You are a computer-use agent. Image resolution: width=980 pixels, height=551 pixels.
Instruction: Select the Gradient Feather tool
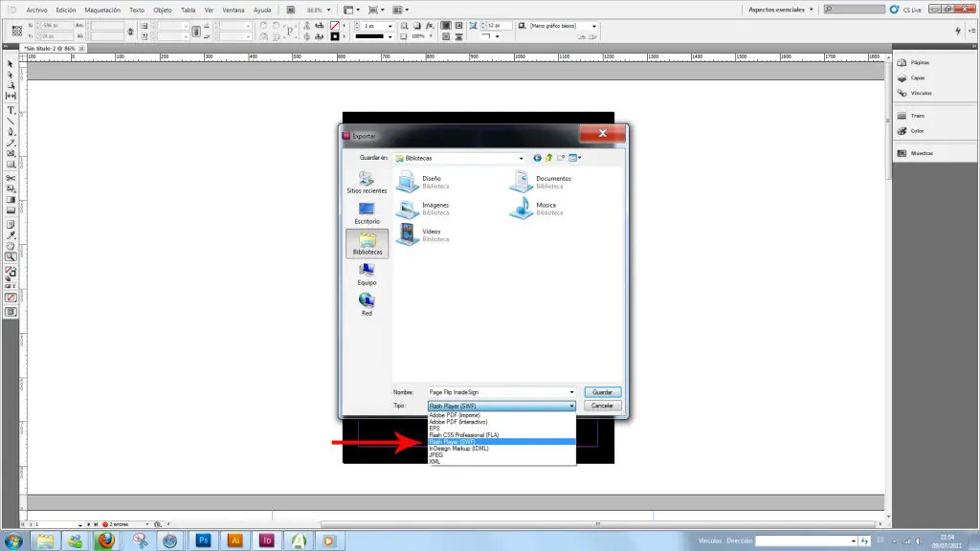(10, 210)
